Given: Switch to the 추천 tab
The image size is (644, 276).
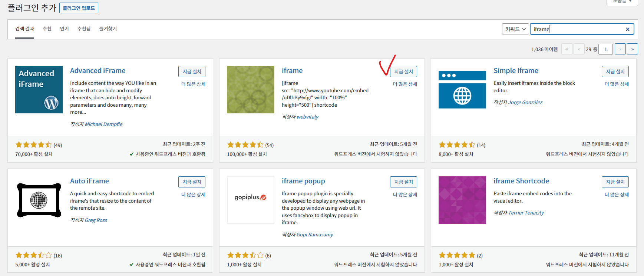Looking at the screenshot, I should point(47,29).
